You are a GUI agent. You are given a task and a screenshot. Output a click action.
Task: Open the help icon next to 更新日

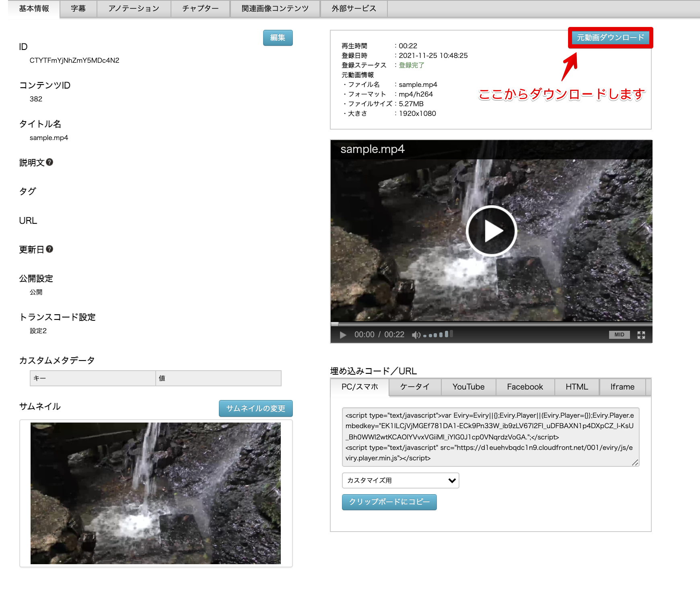click(x=49, y=249)
